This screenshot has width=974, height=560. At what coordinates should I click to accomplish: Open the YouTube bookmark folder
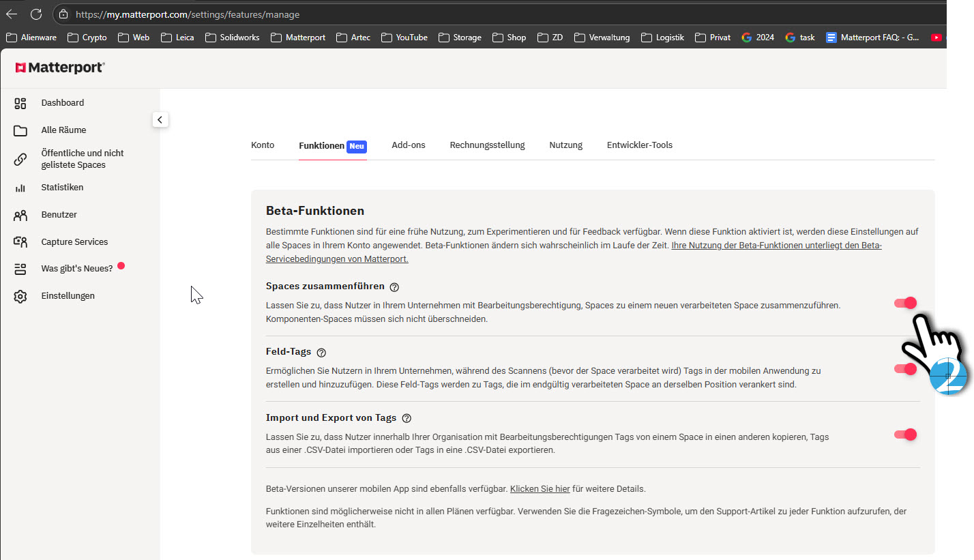coord(404,38)
